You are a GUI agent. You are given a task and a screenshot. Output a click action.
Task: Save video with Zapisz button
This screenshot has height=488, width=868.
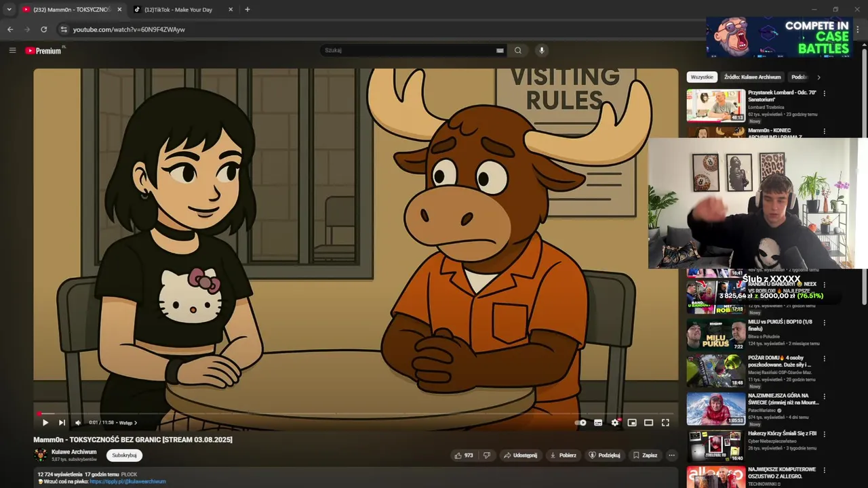(645, 455)
